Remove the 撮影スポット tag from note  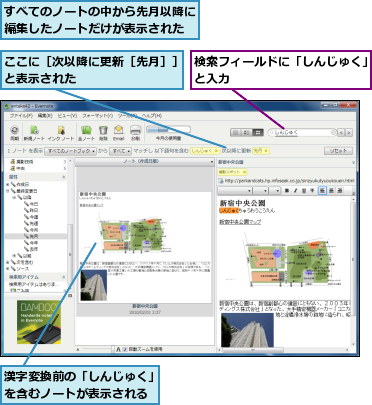tap(244, 172)
